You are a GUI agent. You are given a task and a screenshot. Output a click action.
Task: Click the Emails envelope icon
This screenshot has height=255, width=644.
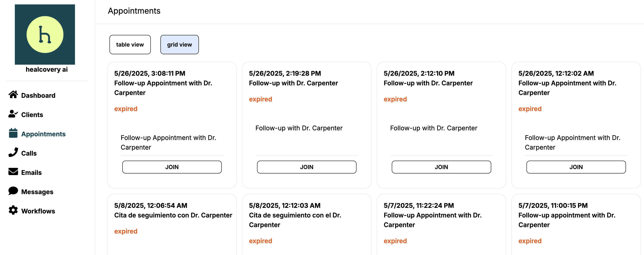(x=13, y=172)
